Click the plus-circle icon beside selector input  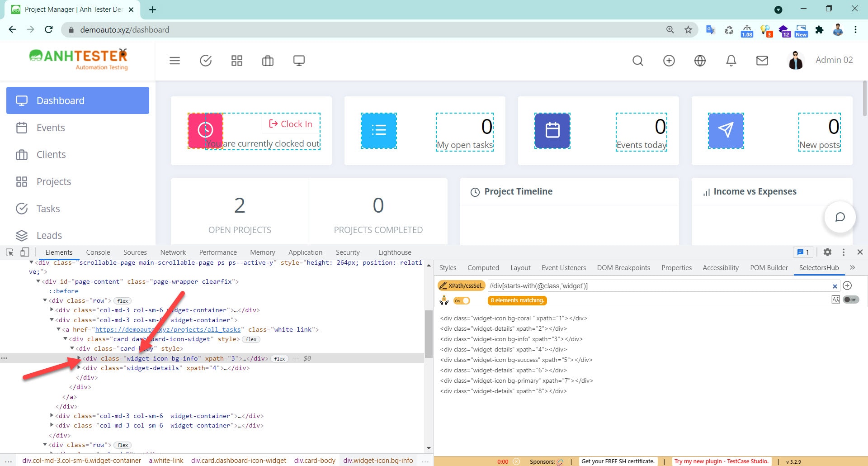[x=848, y=285]
